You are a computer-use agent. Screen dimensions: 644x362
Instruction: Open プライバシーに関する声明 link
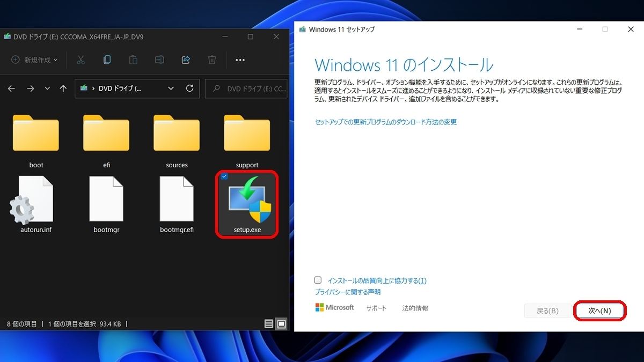pyautogui.click(x=348, y=292)
